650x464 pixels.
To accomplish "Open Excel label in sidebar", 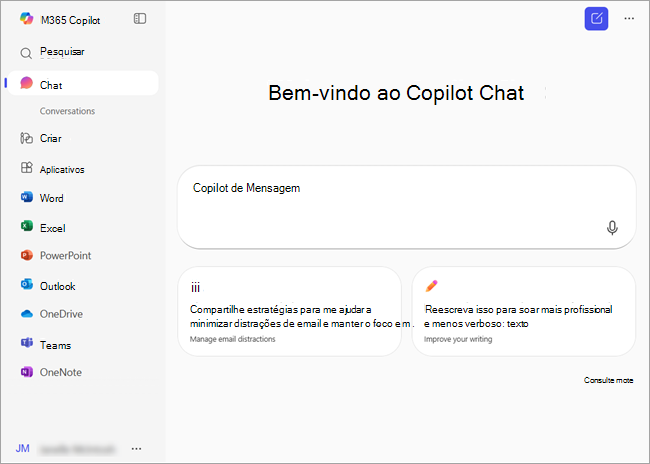I will (x=53, y=228).
